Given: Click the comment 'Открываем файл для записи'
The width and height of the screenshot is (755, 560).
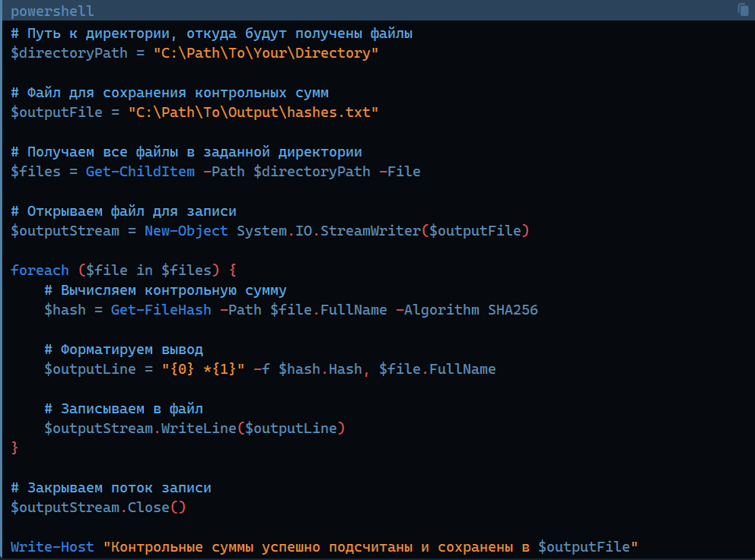Looking at the screenshot, I should (123, 211).
